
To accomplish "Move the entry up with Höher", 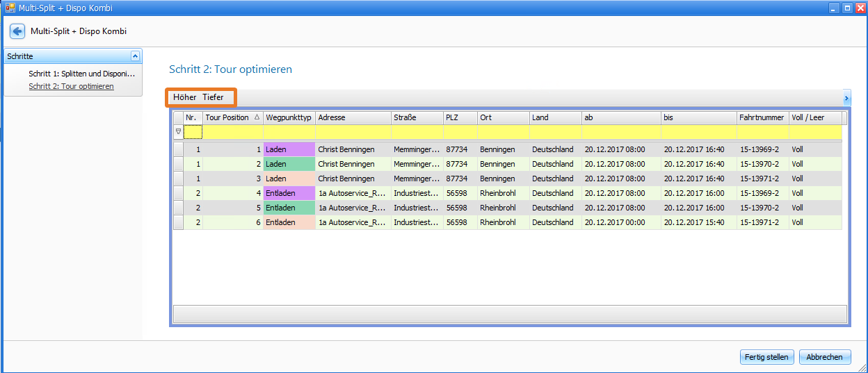I will [x=185, y=98].
